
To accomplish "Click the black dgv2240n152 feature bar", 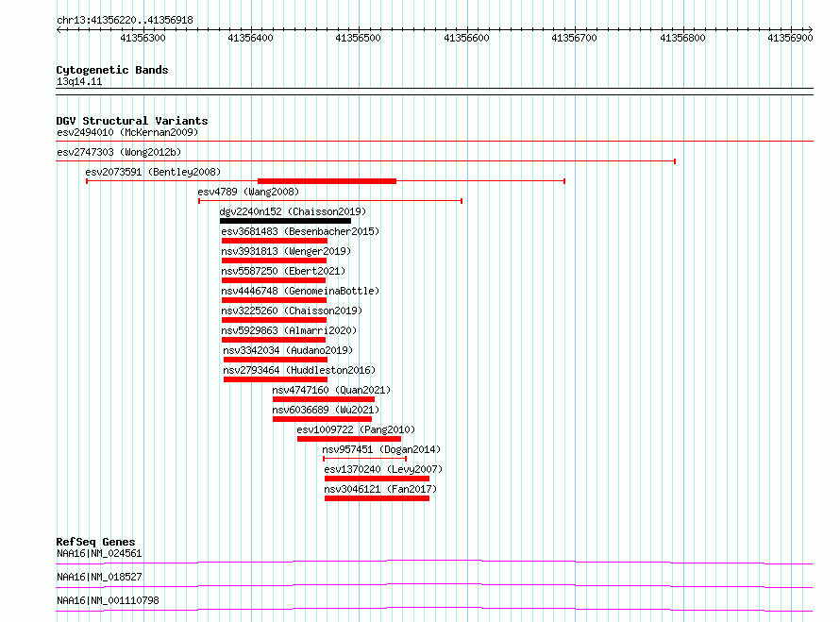I will (x=285, y=221).
